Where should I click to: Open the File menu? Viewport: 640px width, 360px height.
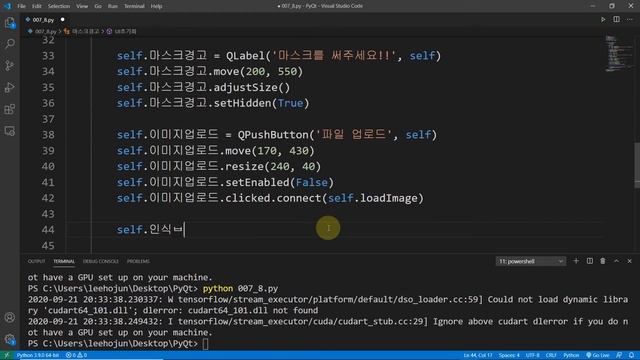(22, 6)
